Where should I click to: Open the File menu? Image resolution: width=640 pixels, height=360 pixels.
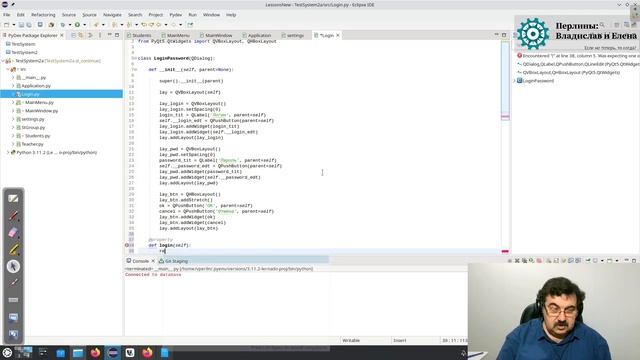point(7,15)
